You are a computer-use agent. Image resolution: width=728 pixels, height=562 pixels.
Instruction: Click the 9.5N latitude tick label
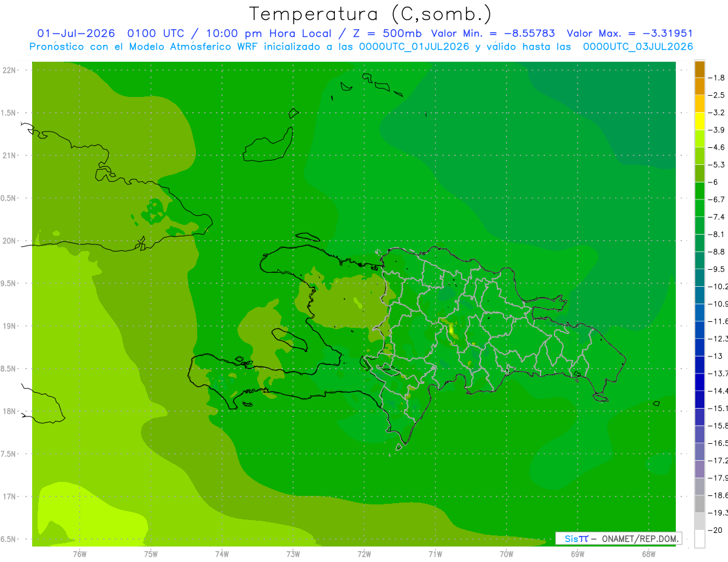pos(9,284)
